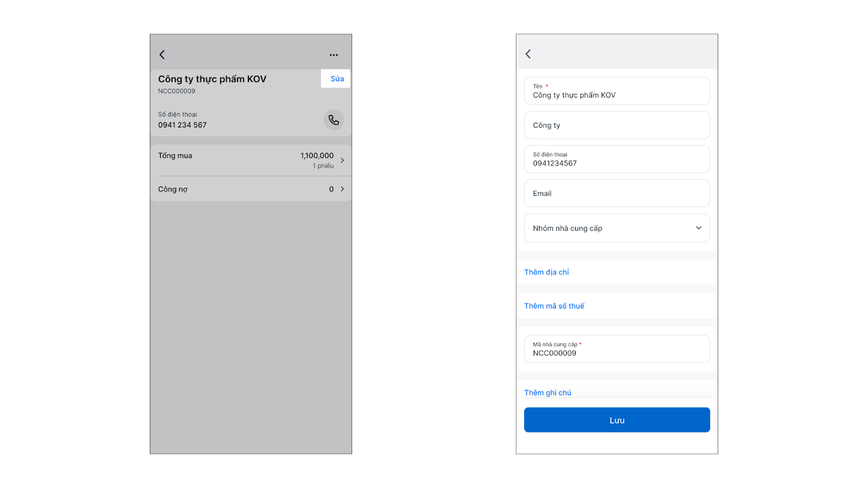The width and height of the screenshot is (868, 488).
Task: Tap back arrow on edit supplier form
Action: [528, 54]
